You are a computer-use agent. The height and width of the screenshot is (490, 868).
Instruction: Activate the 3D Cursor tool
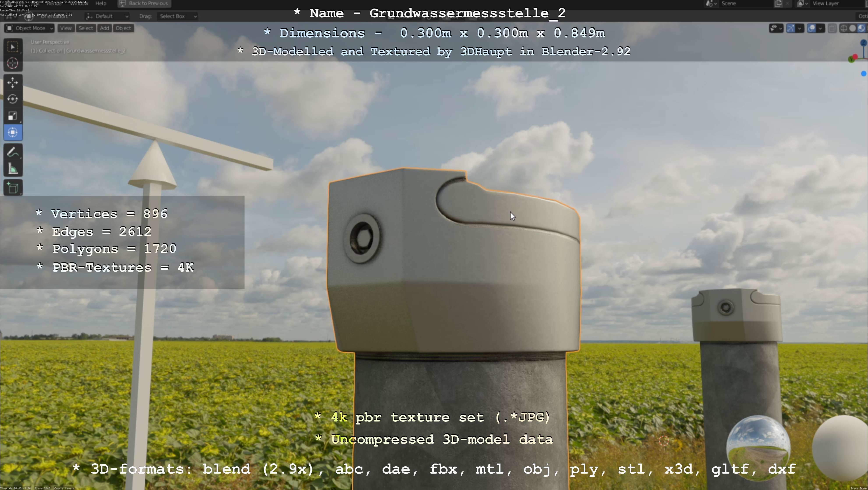pos(13,63)
